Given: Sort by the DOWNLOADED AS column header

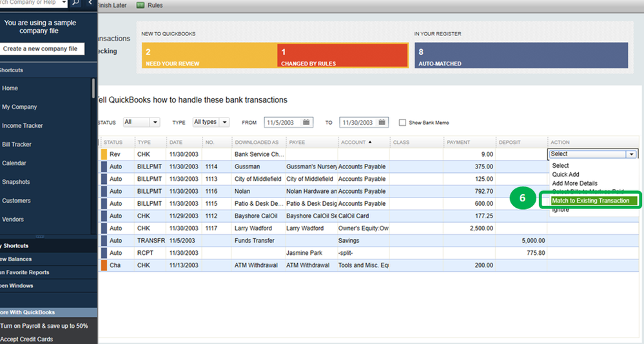Looking at the screenshot, I should (x=257, y=142).
